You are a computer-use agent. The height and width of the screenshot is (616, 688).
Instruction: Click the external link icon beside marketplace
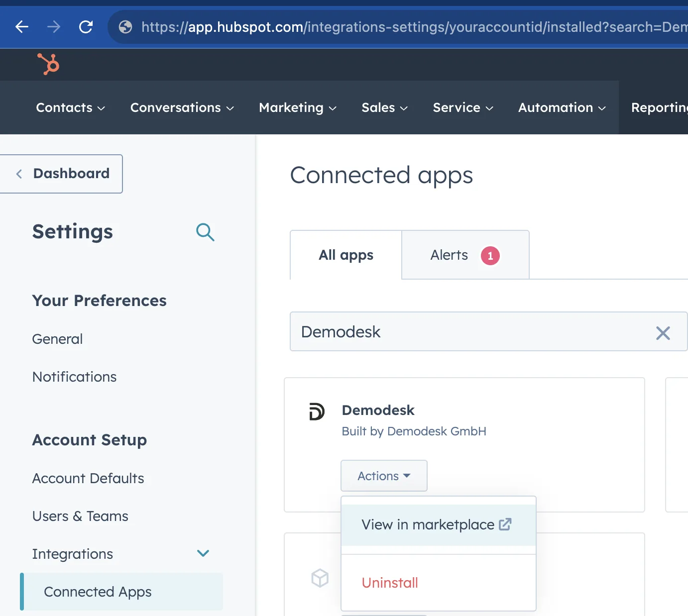pos(505,524)
